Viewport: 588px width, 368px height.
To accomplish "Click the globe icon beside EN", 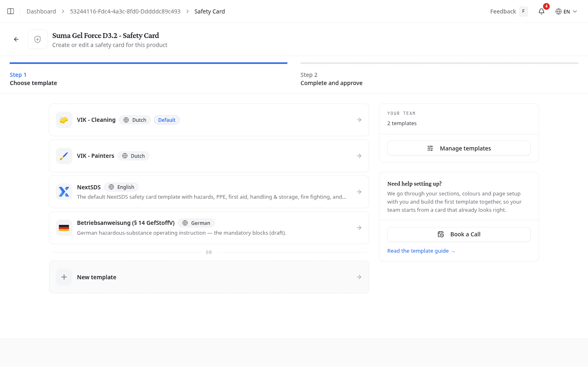I will [x=559, y=11].
